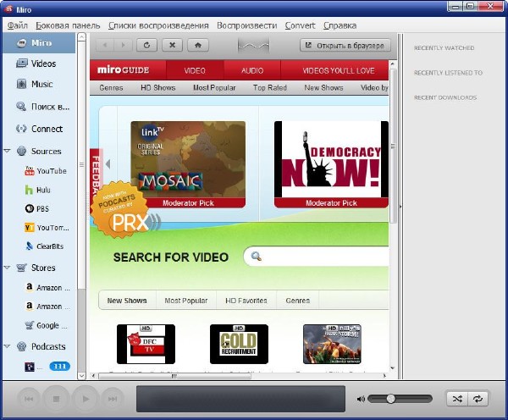Image resolution: width=508 pixels, height=420 pixels.
Task: Click the reload page toolbar icon
Action: click(148, 45)
